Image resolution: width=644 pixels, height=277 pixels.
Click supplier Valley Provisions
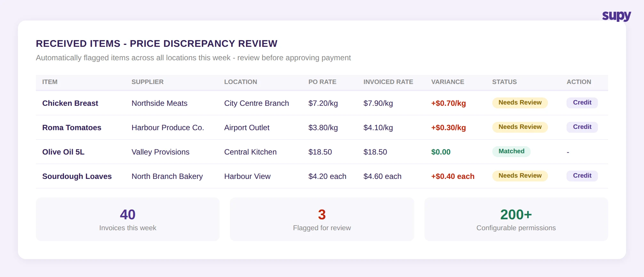coord(160,152)
